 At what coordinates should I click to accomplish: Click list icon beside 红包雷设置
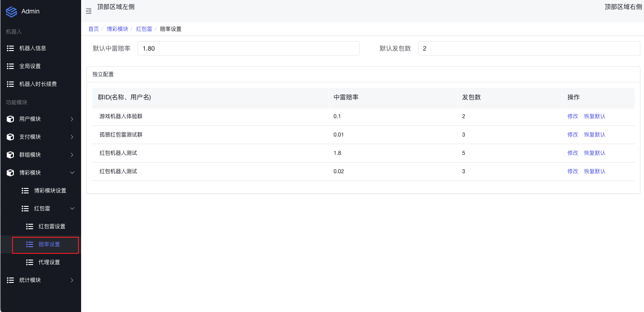(30, 227)
